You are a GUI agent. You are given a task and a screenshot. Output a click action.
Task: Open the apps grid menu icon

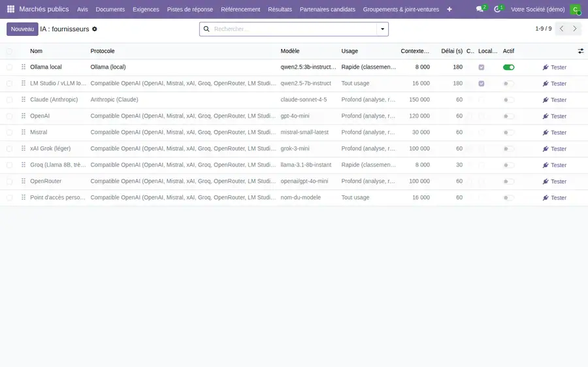click(x=10, y=9)
